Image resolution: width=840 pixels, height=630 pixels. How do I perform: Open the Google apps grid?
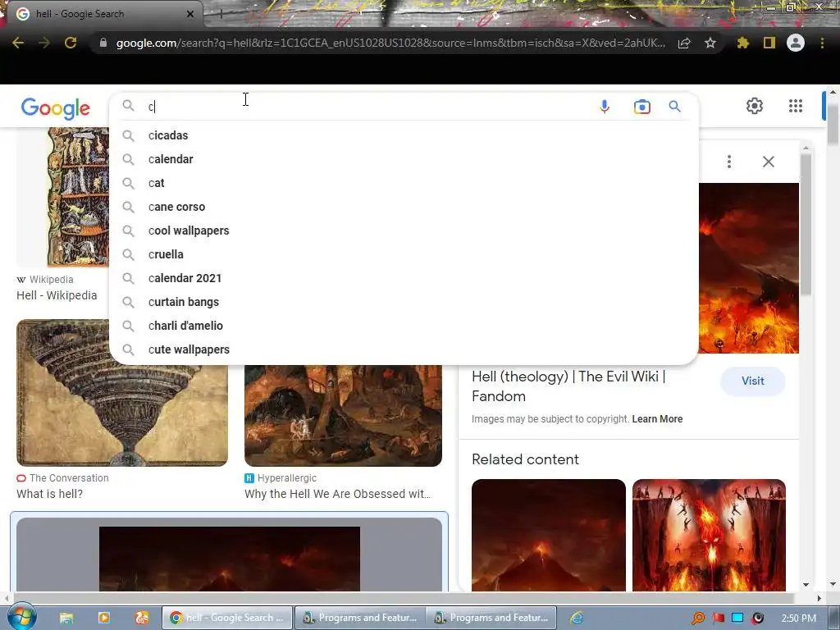tap(796, 106)
